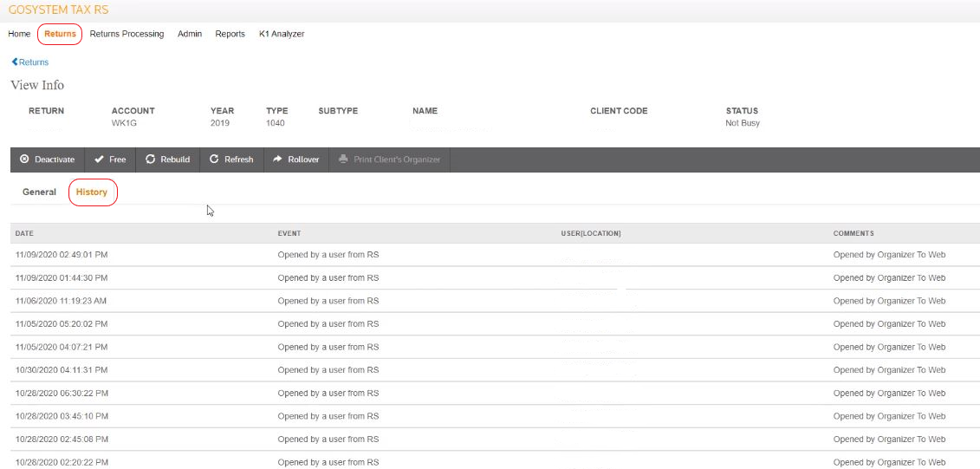Click Print Client's Organizer button label
980x469 pixels.
tap(397, 160)
